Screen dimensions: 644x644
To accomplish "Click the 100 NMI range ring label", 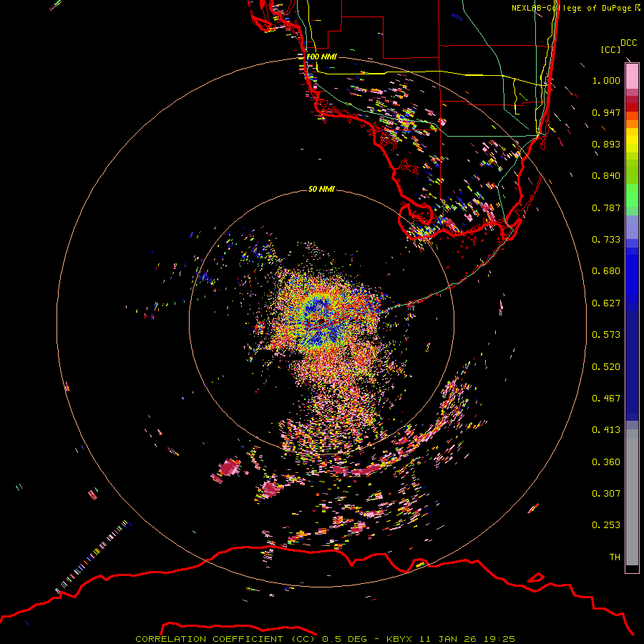I will [321, 57].
